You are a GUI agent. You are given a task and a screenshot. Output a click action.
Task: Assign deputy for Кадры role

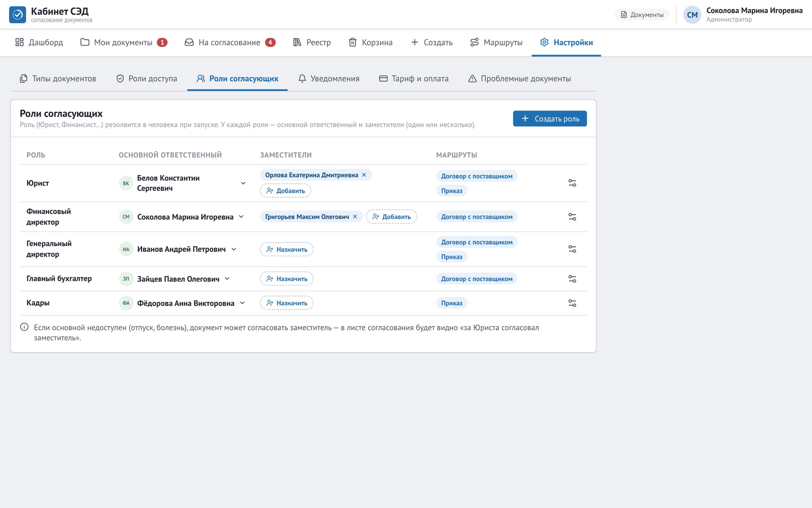pyautogui.click(x=287, y=303)
